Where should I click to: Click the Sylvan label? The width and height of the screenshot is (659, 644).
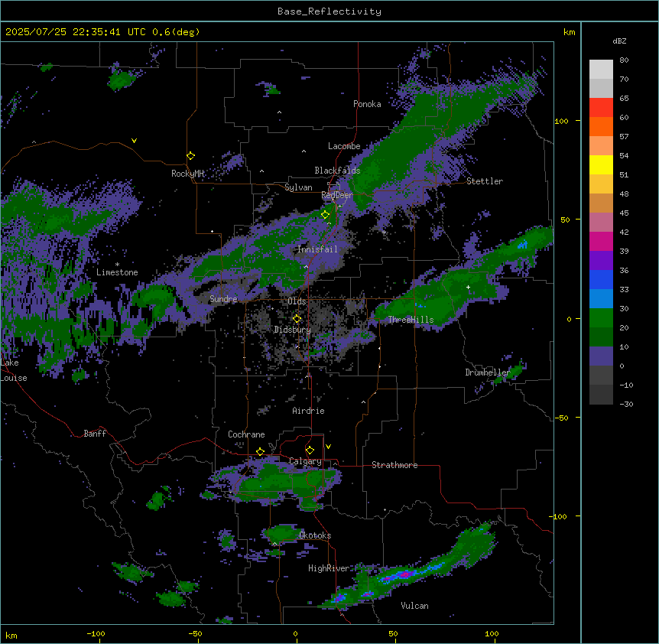[298, 187]
